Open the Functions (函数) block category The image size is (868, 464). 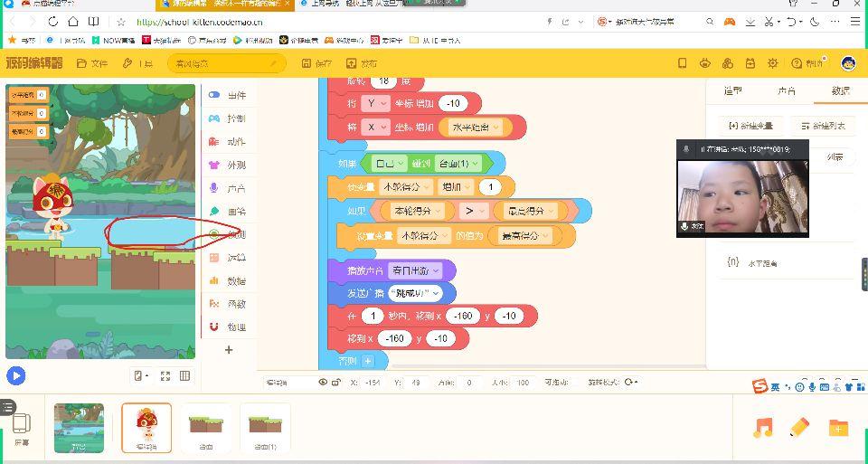click(227, 303)
